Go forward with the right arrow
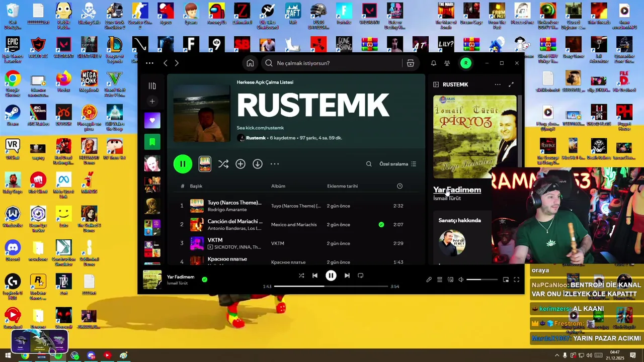 click(x=177, y=63)
